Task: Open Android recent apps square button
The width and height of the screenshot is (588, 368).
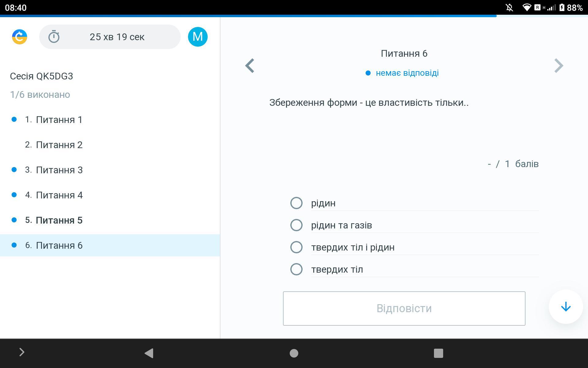Action: point(438,353)
